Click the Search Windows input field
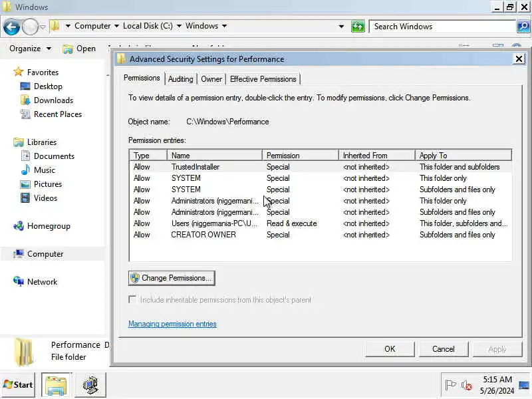Screen dimensions: 532x399 coord(442,27)
